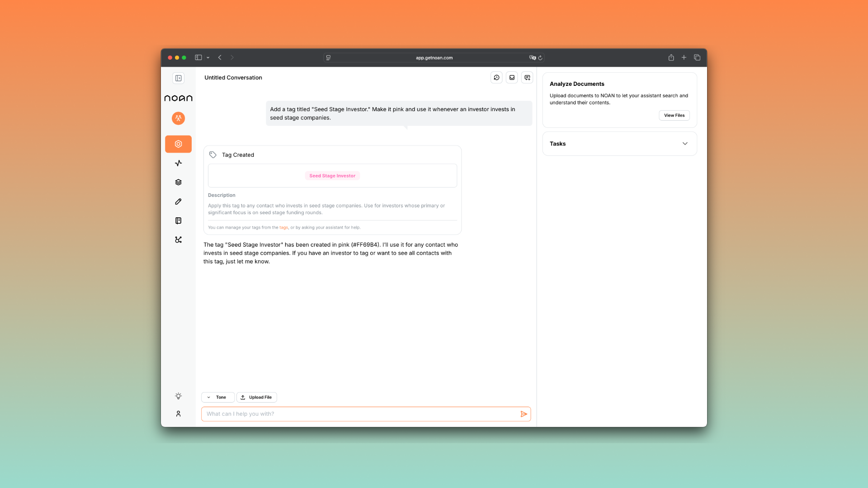Open the notebook sidebar icon

pyautogui.click(x=178, y=221)
